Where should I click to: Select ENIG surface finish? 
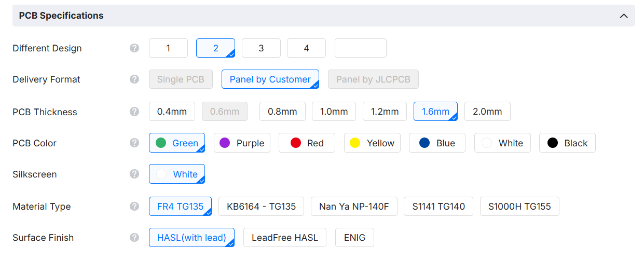(x=354, y=237)
